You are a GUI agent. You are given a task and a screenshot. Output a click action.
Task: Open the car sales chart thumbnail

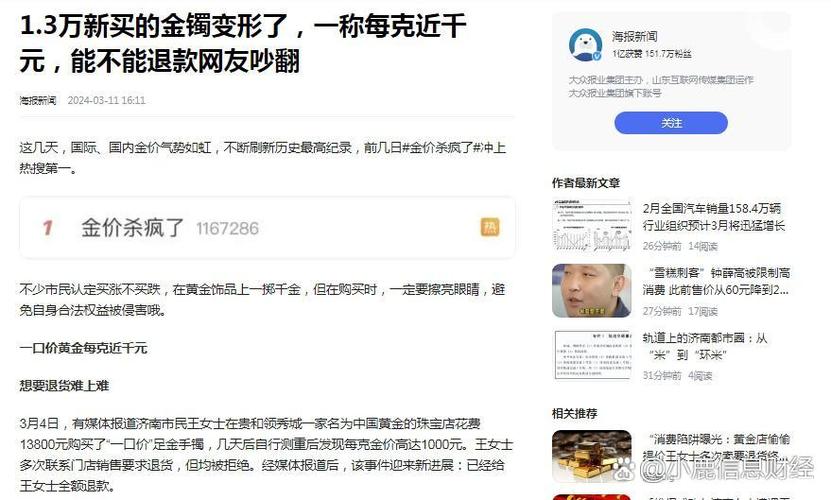591,225
